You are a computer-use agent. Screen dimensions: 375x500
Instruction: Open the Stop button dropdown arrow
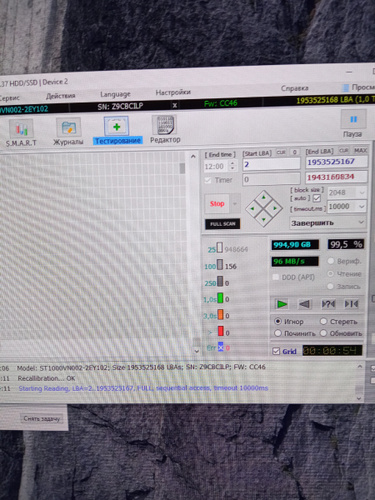(235, 204)
